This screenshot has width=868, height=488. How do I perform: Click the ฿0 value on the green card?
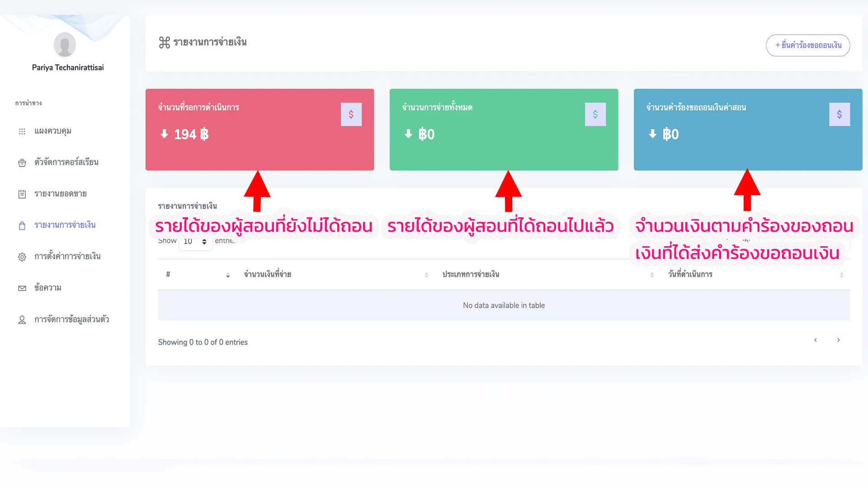tap(426, 134)
